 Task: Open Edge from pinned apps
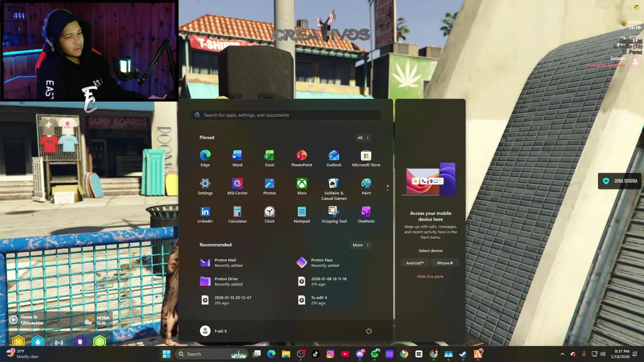coord(205,158)
